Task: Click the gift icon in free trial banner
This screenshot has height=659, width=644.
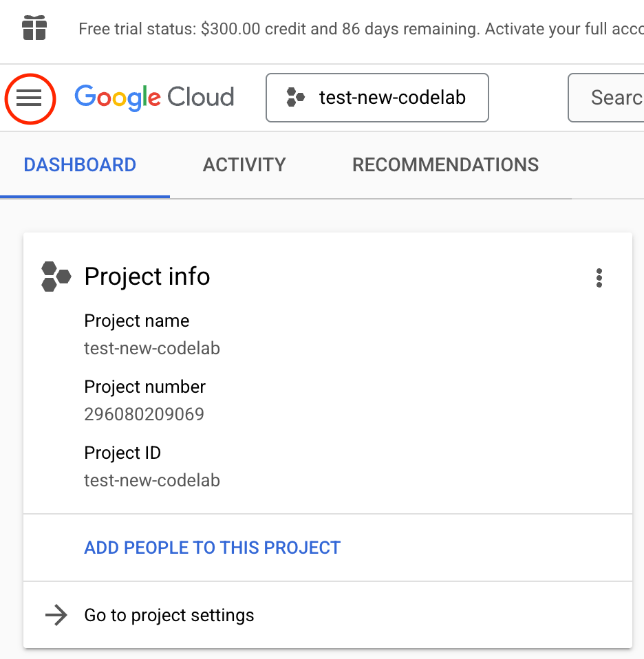Action: tap(34, 29)
